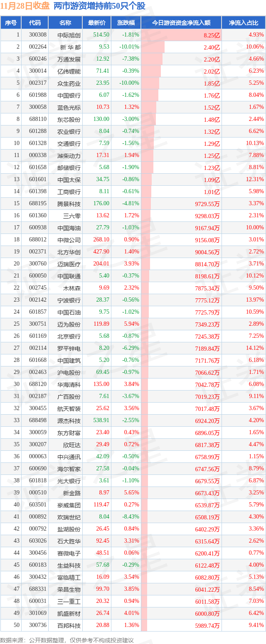266x644 pixels.
Task: Select the 名称 column header
Action: click(65, 23)
